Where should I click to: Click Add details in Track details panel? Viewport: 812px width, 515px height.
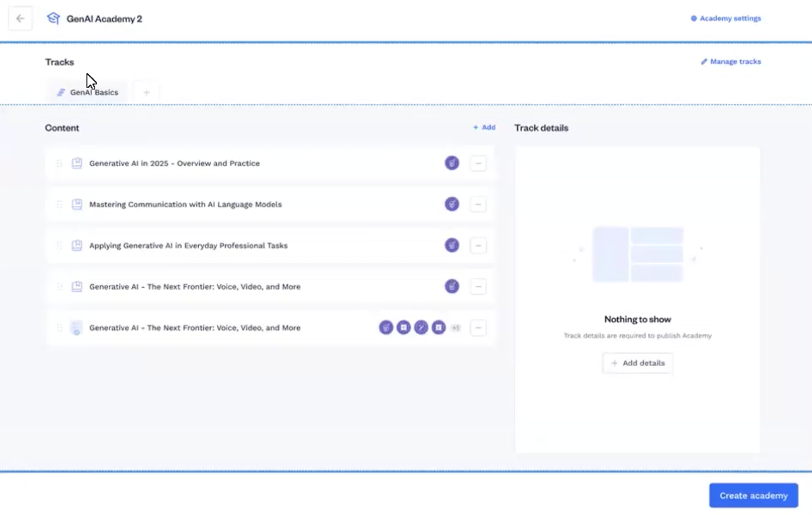pyautogui.click(x=637, y=363)
